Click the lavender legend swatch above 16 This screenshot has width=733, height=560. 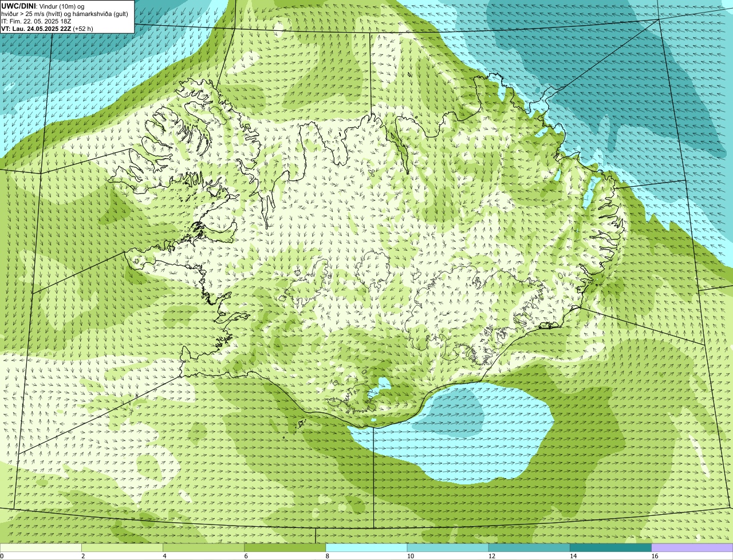(x=692, y=548)
